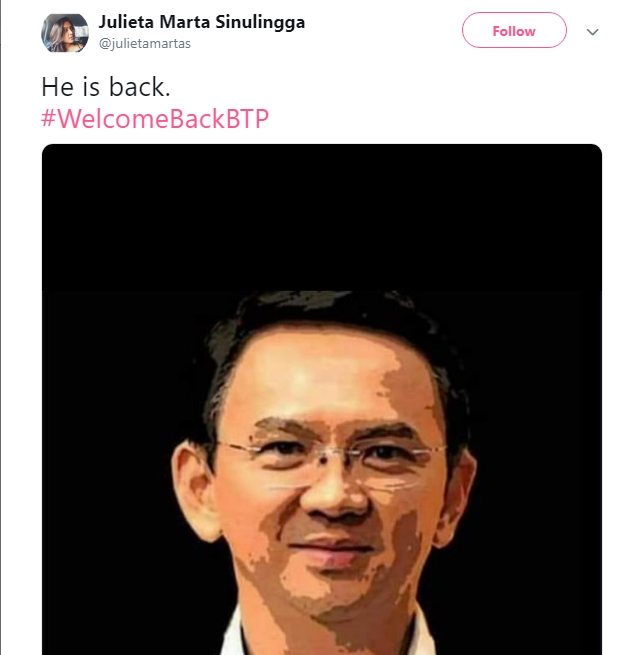
Task: Open the #WelcomeBackBTP hashtag link
Action: (155, 119)
